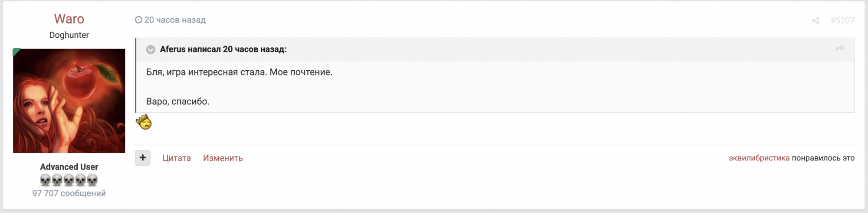The width and height of the screenshot is (868, 213).
Task: Click the Advanced User group label
Action: click(69, 167)
